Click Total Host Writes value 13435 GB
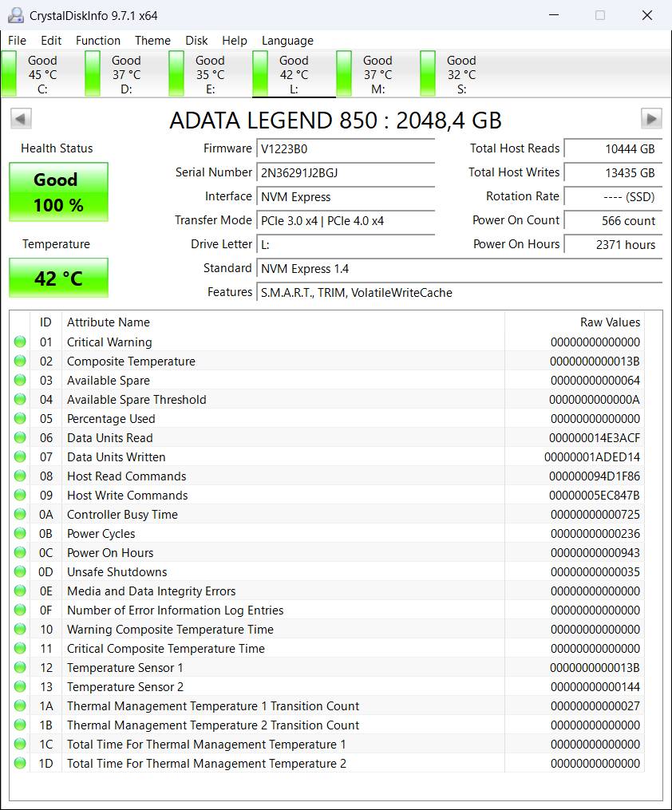Screen dimensions: 672x810 coord(613,173)
